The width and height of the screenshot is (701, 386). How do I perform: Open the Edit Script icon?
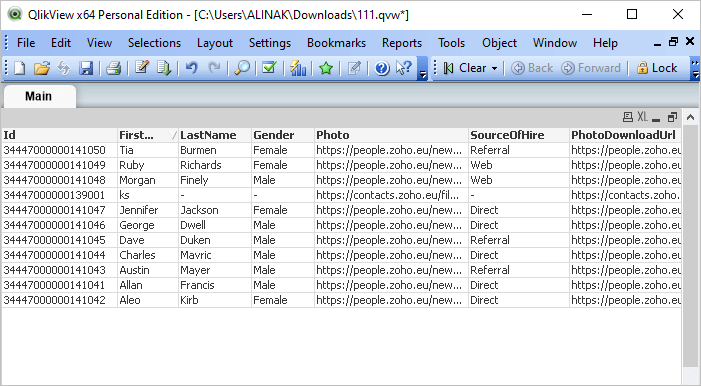tap(142, 68)
